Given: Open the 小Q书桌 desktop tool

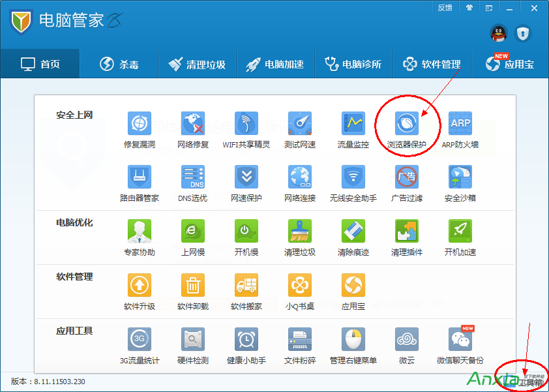Looking at the screenshot, I should (x=300, y=292).
